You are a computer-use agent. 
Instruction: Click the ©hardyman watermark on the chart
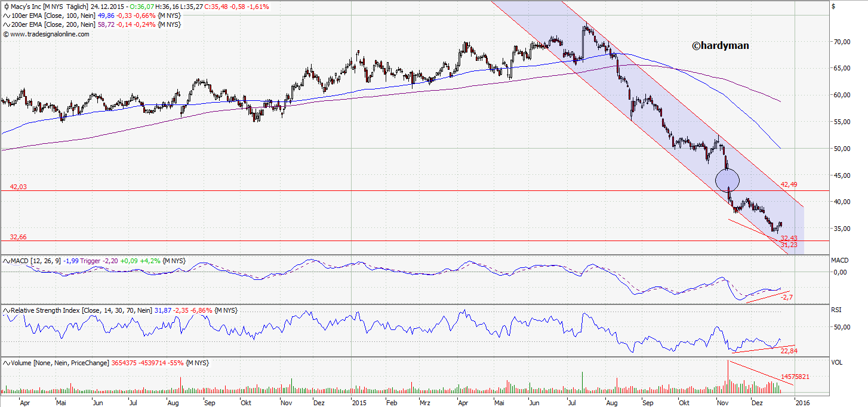click(x=720, y=45)
